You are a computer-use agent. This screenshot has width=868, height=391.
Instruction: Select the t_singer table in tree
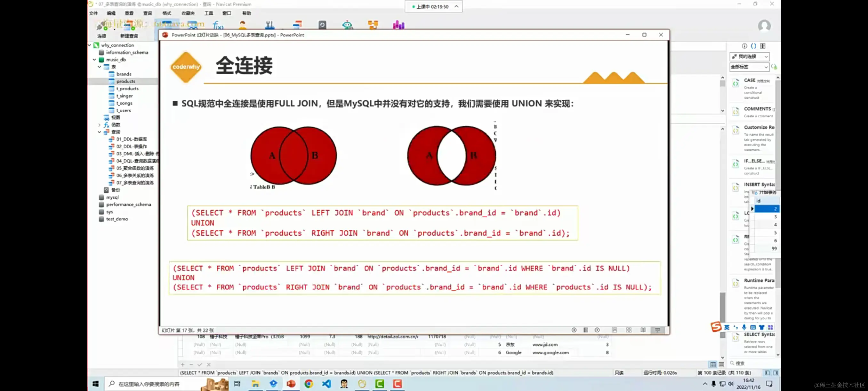click(x=124, y=96)
